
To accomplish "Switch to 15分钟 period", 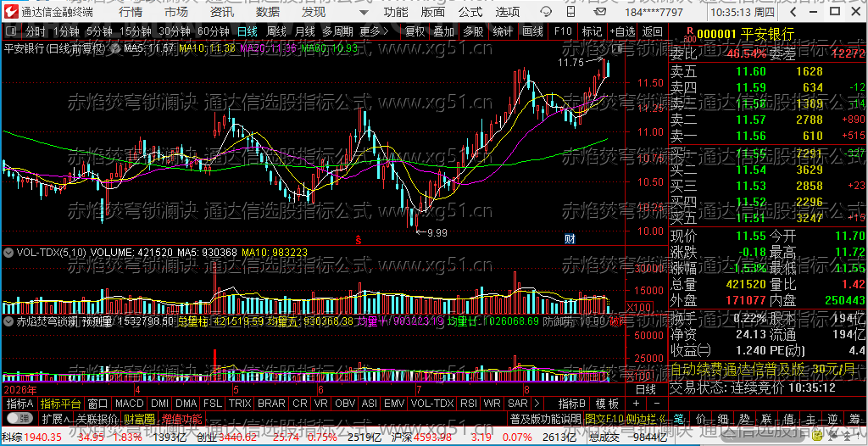I will (x=135, y=31).
